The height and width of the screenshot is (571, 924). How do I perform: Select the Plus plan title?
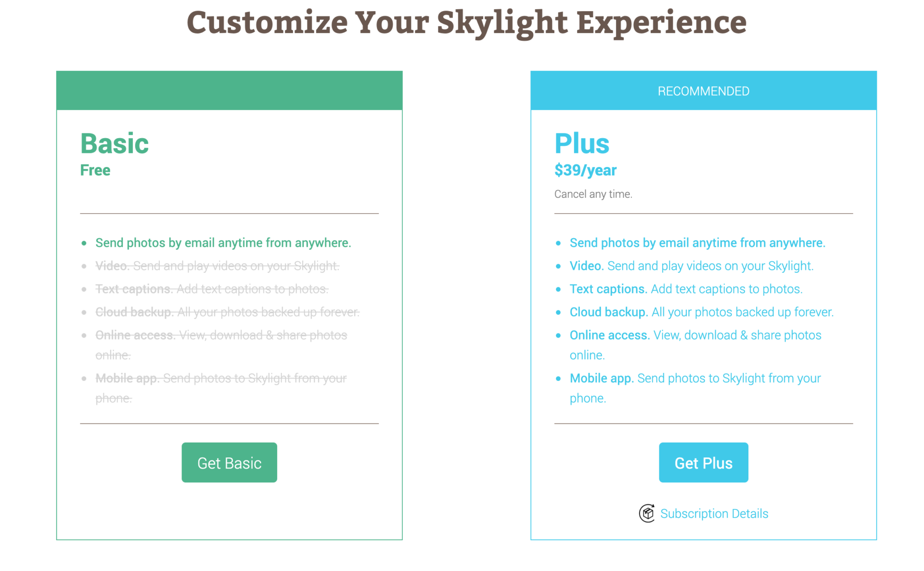(x=582, y=142)
